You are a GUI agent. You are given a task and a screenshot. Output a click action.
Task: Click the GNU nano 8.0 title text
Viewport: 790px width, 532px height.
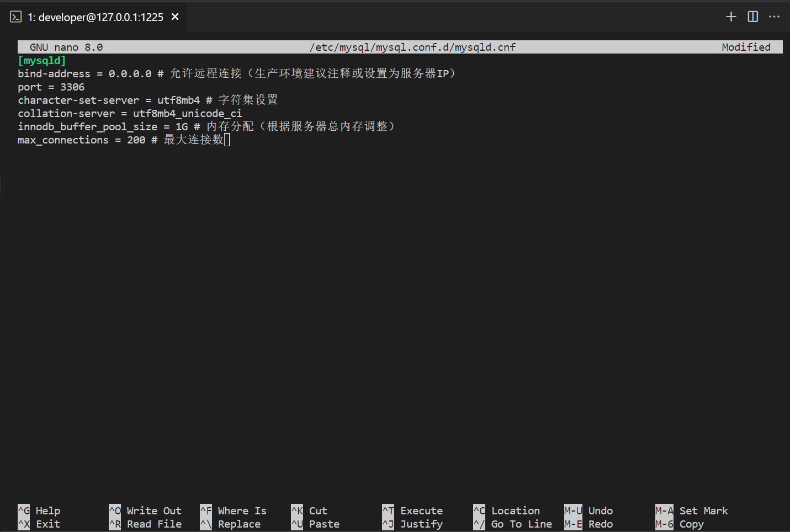pos(66,47)
